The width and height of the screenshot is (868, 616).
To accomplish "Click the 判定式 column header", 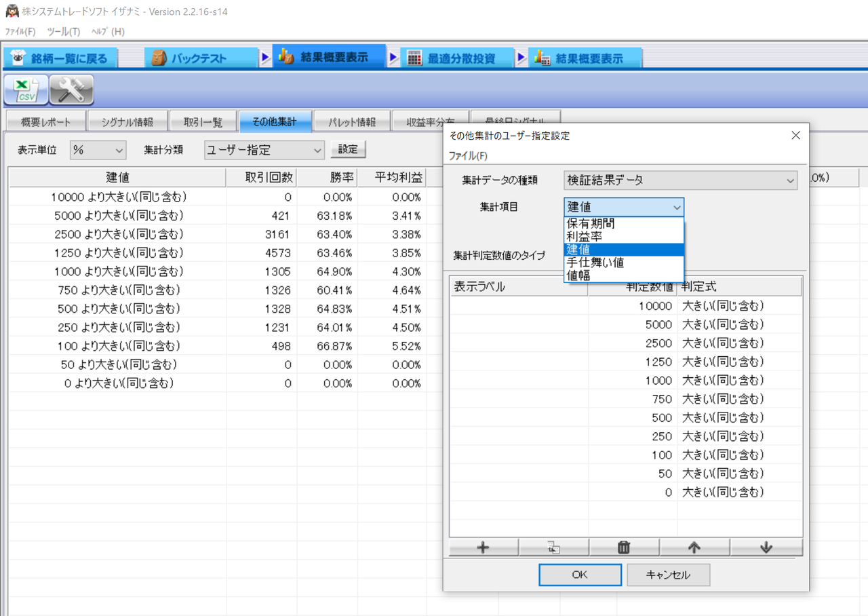I will (x=740, y=287).
